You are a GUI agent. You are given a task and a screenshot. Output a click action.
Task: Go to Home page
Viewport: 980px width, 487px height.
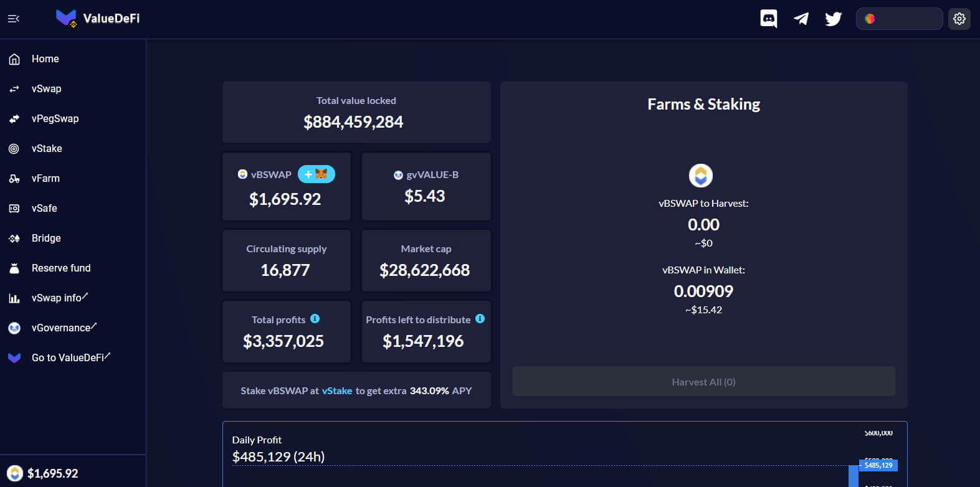tap(45, 59)
